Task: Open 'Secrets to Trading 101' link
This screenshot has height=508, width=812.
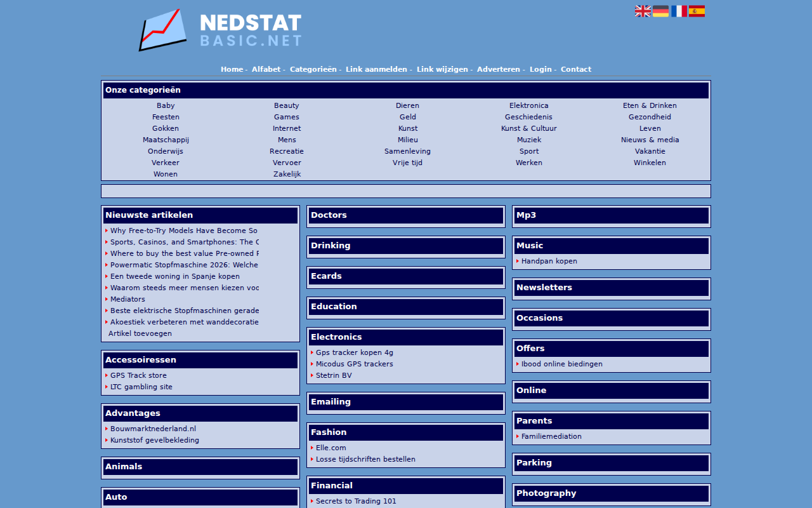Action: (356, 501)
